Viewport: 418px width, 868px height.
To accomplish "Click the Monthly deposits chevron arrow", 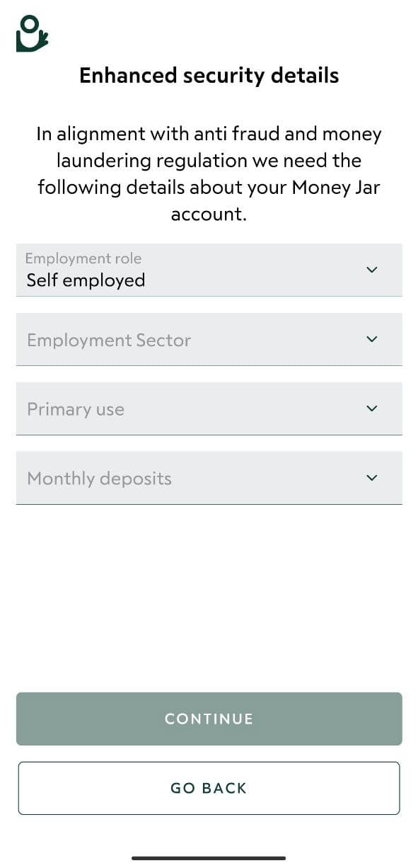I will tap(372, 478).
